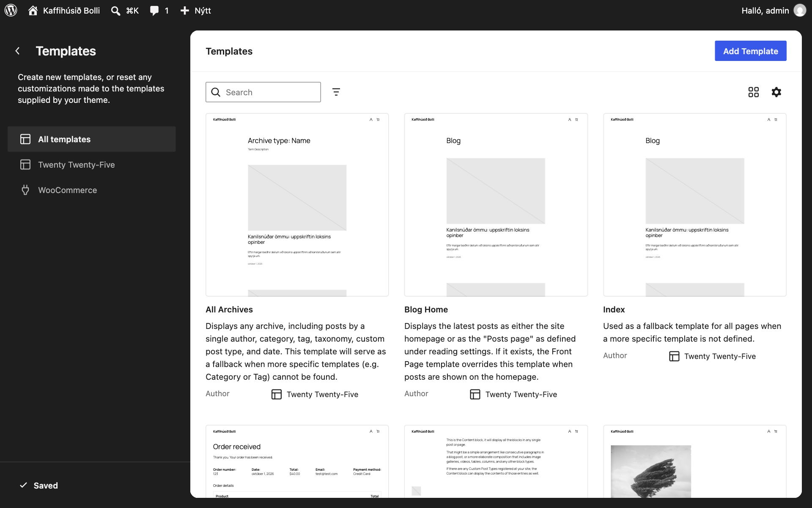Open the grid layout view switcher
Image resolution: width=812 pixels, height=508 pixels.
[x=753, y=92]
